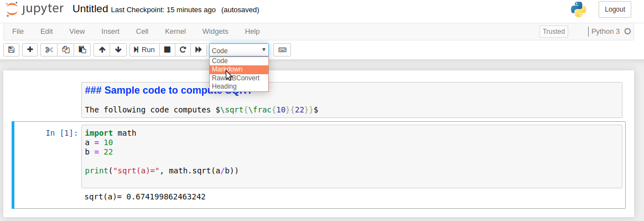644x221 pixels.
Task: Select Heading cell type option
Action: click(239, 86)
